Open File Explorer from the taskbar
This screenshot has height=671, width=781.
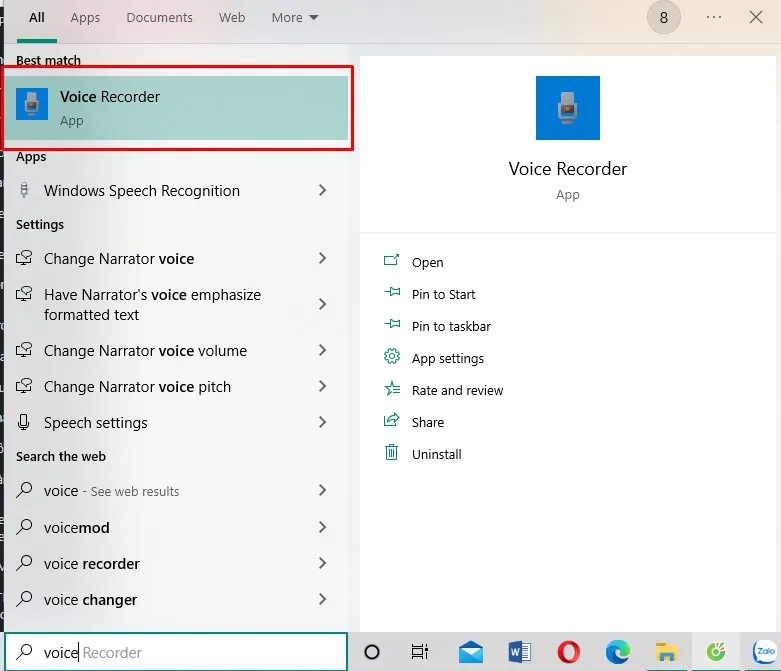(x=666, y=652)
